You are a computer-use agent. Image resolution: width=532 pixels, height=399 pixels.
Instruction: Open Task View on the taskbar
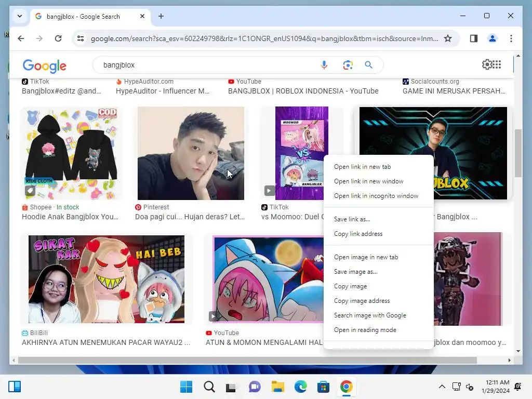tap(231, 387)
